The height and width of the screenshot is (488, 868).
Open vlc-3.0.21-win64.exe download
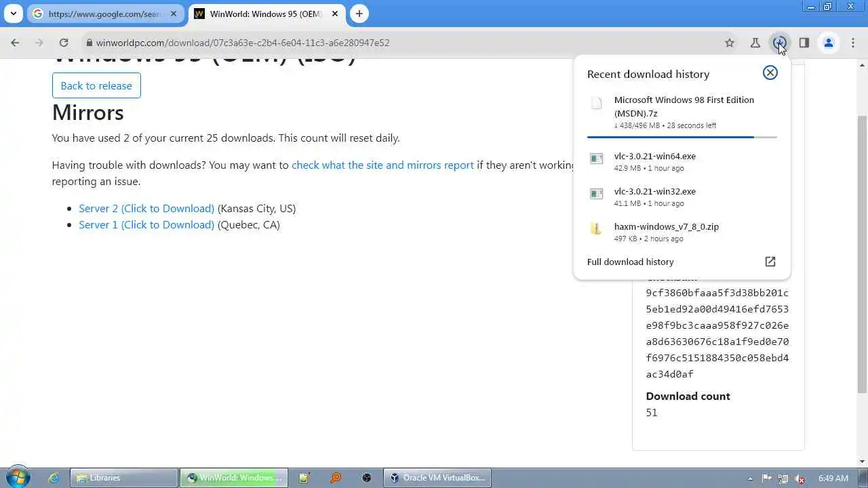pyautogui.click(x=682, y=161)
